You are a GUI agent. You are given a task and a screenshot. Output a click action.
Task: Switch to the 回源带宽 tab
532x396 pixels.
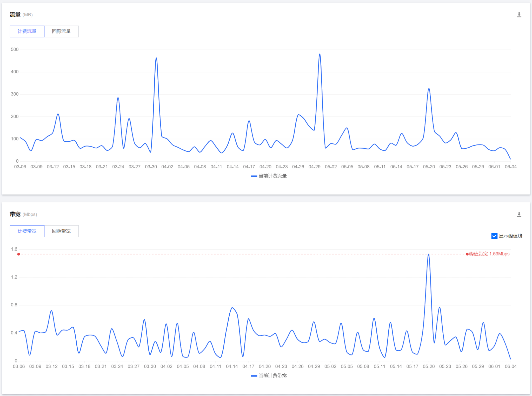[61, 231]
